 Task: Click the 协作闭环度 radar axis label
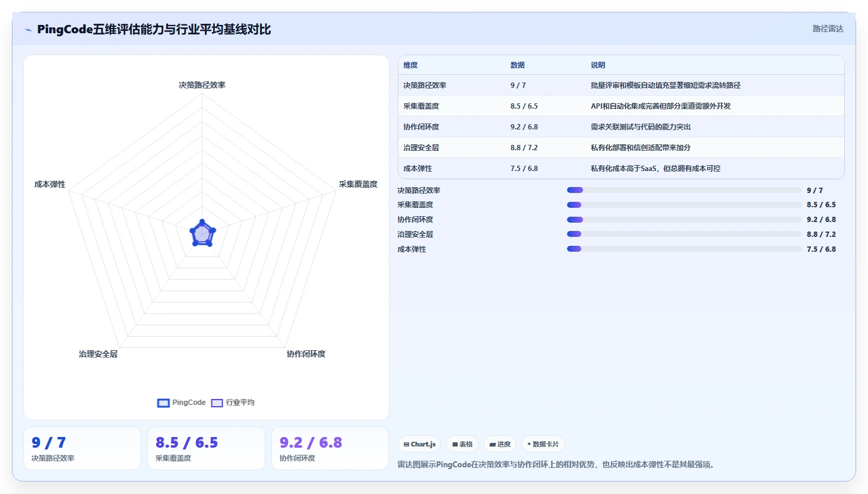point(306,354)
